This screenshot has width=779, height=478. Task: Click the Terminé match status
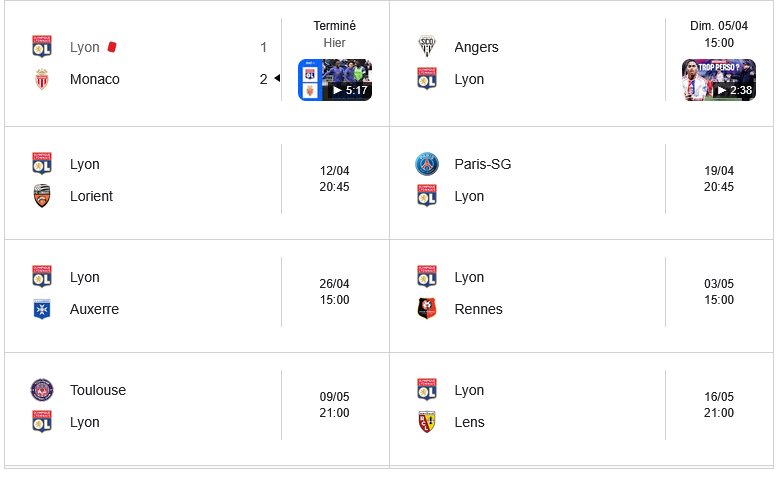coord(335,26)
